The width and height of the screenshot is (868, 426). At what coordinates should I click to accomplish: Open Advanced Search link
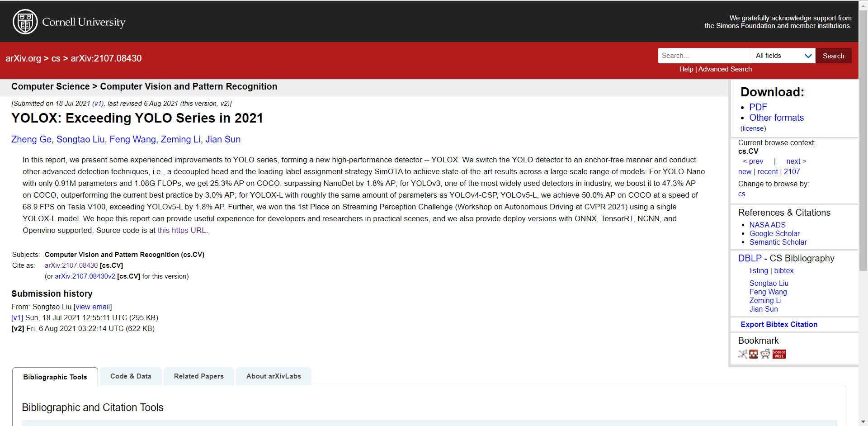[x=725, y=69]
